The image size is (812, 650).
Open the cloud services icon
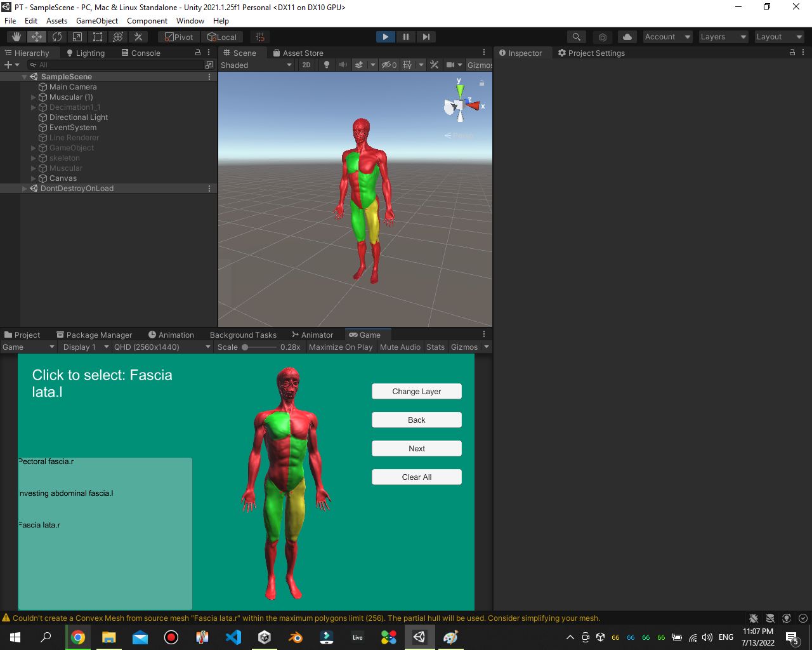[x=627, y=37]
